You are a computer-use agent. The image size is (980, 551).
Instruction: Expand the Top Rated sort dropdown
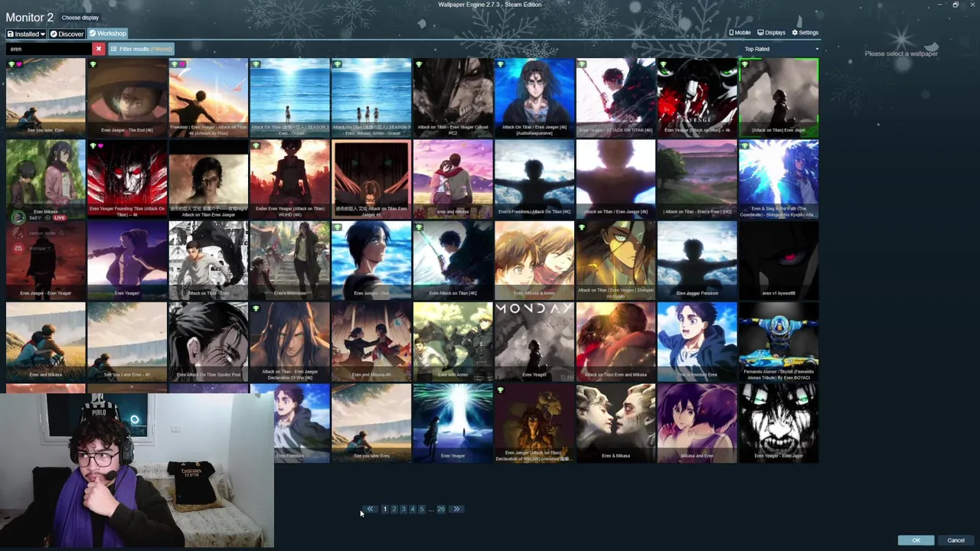[x=781, y=49]
